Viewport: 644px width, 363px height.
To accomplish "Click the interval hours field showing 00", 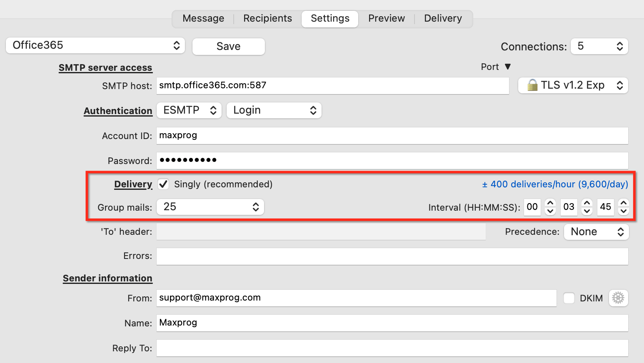I will (x=532, y=207).
